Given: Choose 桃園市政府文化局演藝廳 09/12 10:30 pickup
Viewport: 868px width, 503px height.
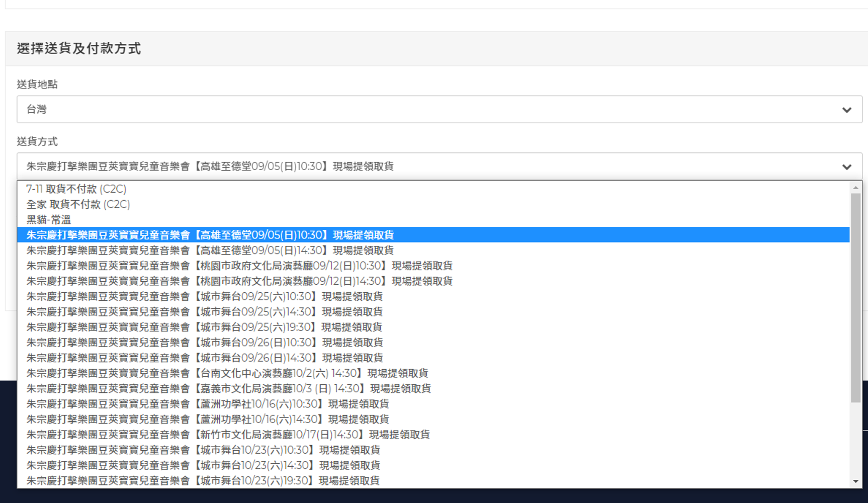Looking at the screenshot, I should 239,266.
